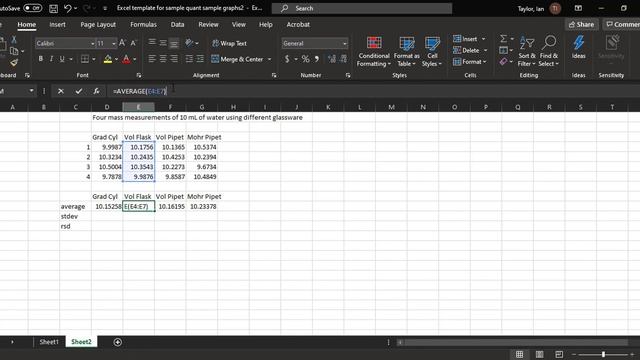Click the Save icon in title bar
The image size is (640, 360).
[x=53, y=8]
